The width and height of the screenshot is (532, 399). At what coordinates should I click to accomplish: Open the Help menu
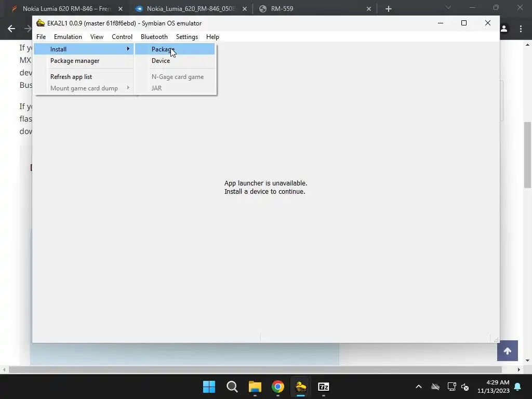click(x=212, y=37)
